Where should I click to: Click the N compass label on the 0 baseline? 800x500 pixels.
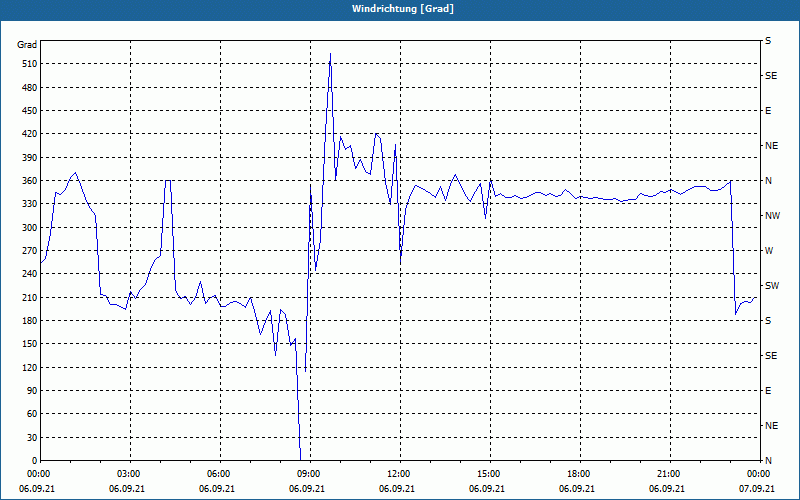[x=768, y=461]
